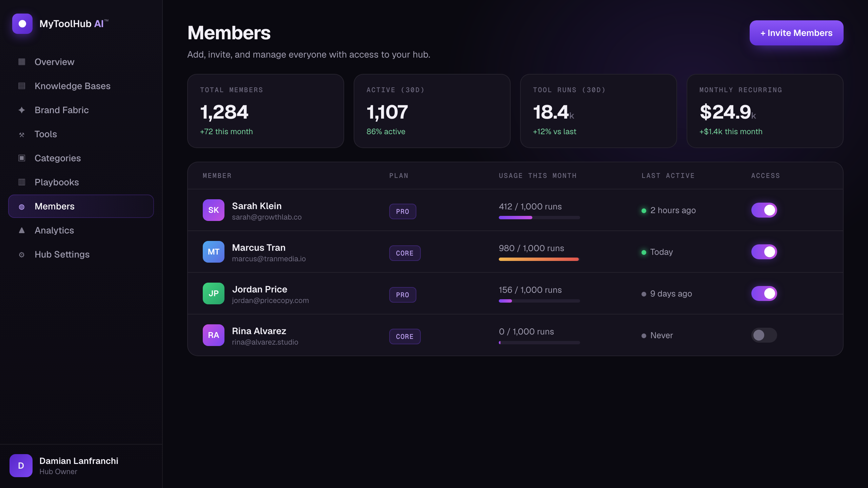Open the Total Members stat card
The height and width of the screenshot is (488, 868).
(x=266, y=111)
